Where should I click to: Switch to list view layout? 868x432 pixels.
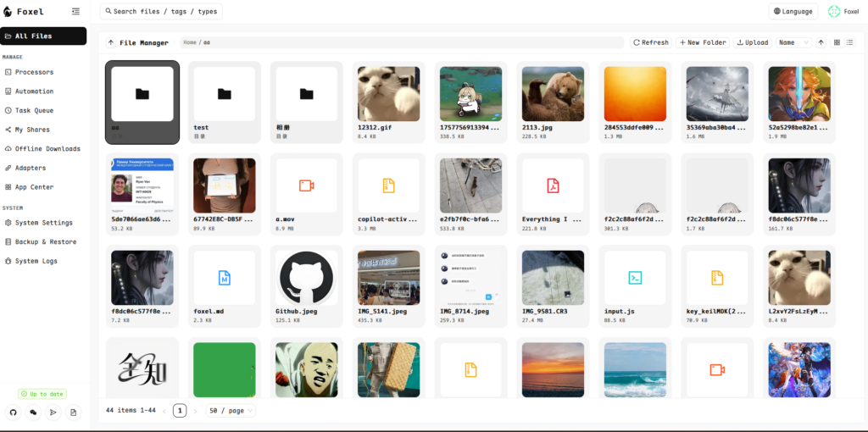point(850,42)
